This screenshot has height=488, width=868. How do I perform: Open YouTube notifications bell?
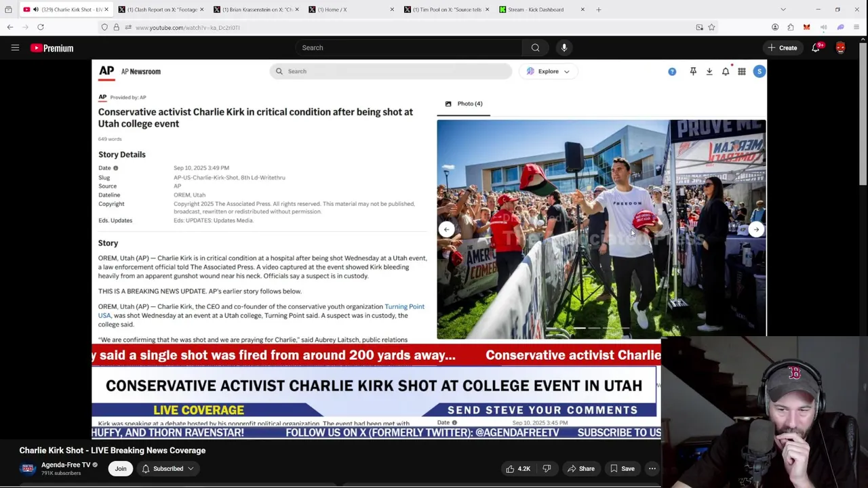coord(816,47)
